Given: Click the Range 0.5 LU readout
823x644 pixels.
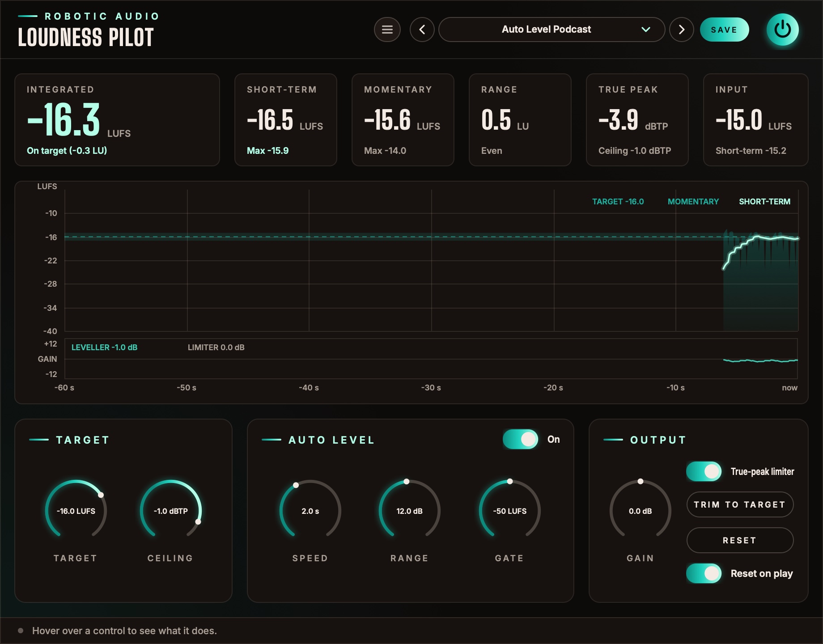Looking at the screenshot, I should (x=505, y=120).
